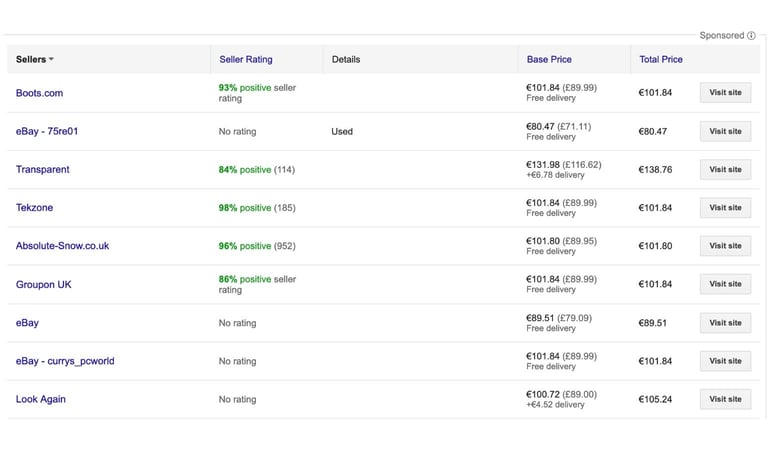
Task: Visit site for Boots.com
Action: click(x=725, y=93)
